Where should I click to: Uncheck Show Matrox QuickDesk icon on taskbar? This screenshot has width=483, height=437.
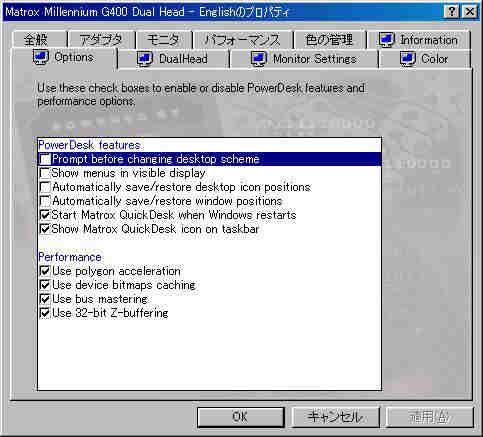tap(45, 229)
